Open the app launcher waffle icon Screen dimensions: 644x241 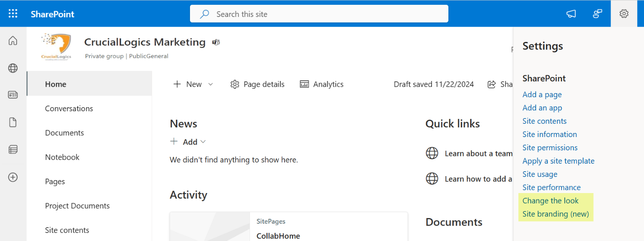coord(13,14)
